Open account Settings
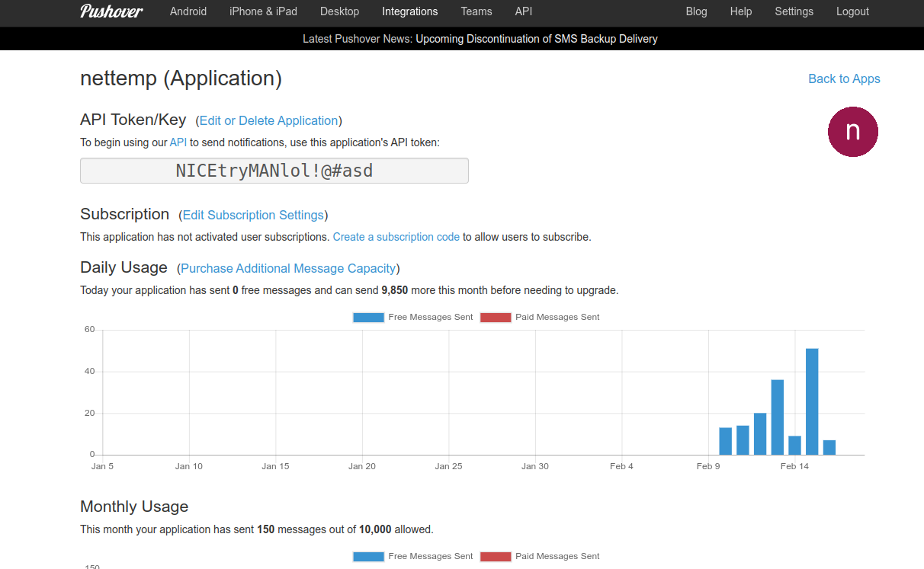The width and height of the screenshot is (924, 569). pyautogui.click(x=794, y=11)
